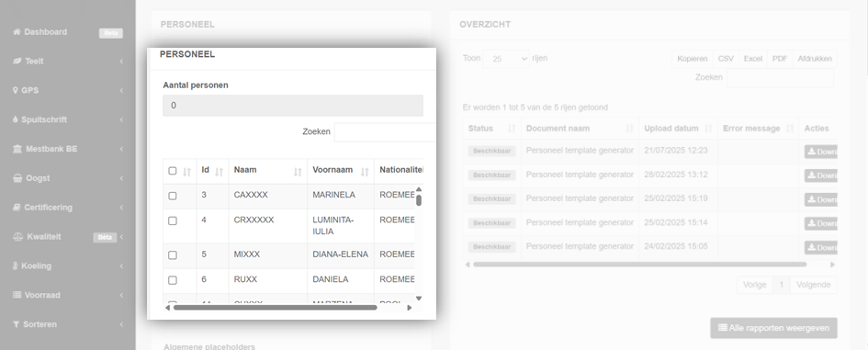This screenshot has width=868, height=350.
Task: Toggle the select-all checkbox in the Personeel header
Action: tap(172, 171)
